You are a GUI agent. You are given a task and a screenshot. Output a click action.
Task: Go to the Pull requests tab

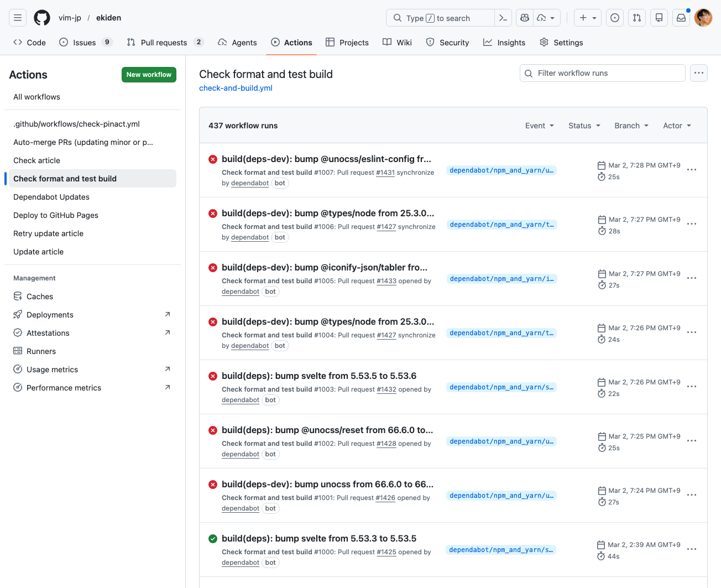tap(164, 43)
